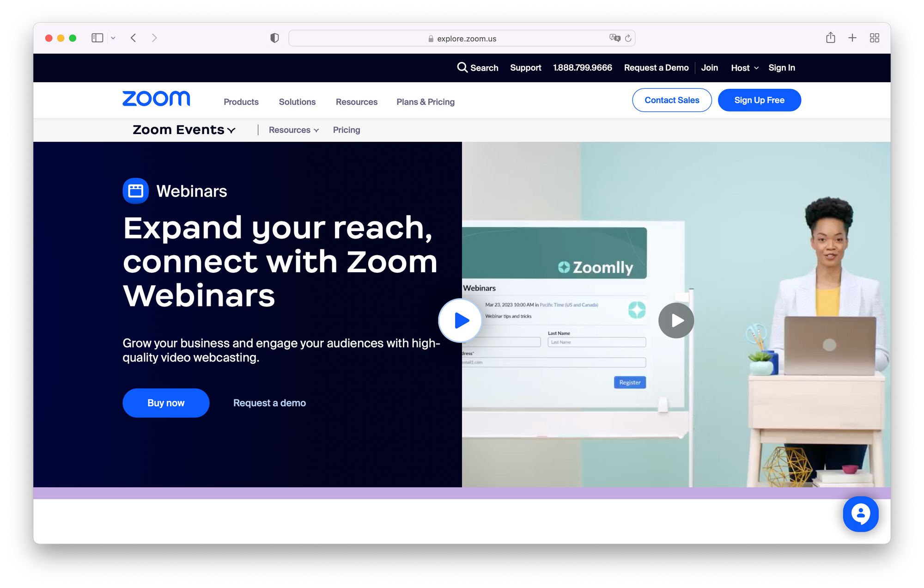
Task: Click the Request a demo link
Action: 269,403
